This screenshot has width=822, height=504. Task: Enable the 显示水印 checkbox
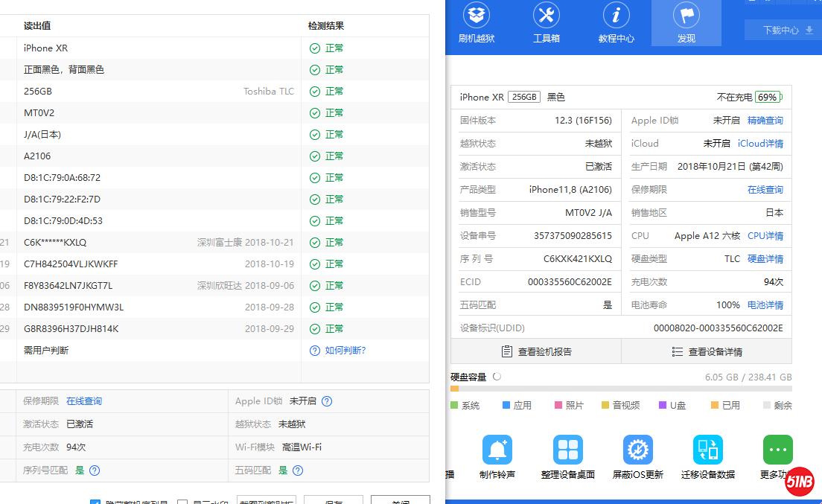pos(182,502)
